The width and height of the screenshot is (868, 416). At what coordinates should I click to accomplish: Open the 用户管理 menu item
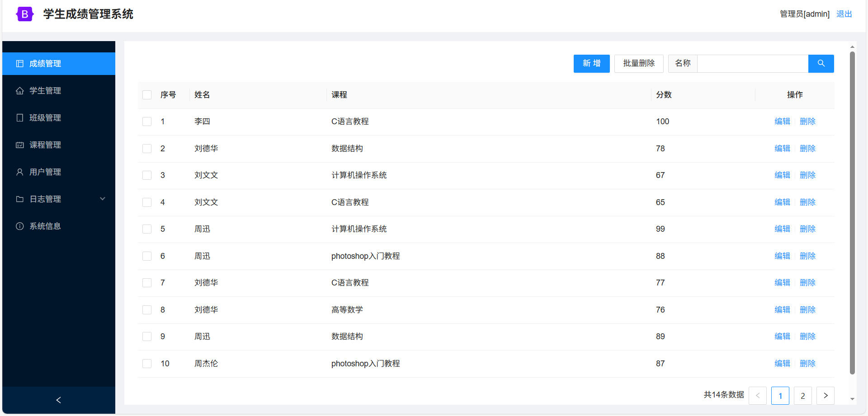click(x=59, y=172)
